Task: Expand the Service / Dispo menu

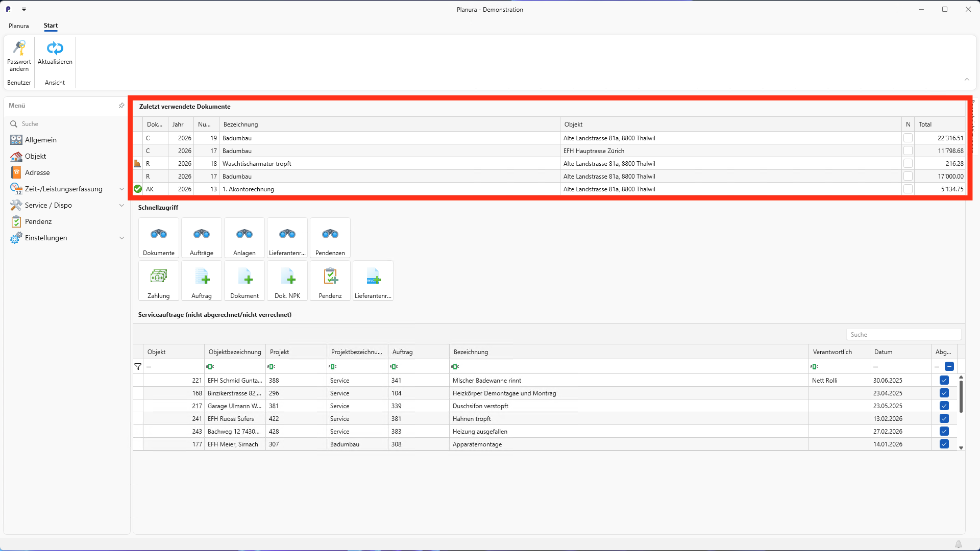Action: [x=121, y=205]
